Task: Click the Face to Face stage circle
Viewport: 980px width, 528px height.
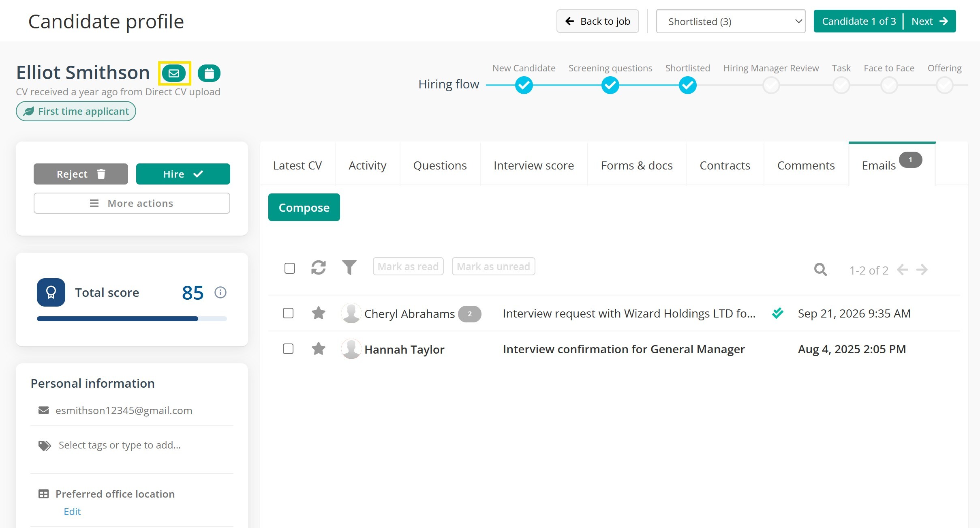Action: click(x=889, y=85)
